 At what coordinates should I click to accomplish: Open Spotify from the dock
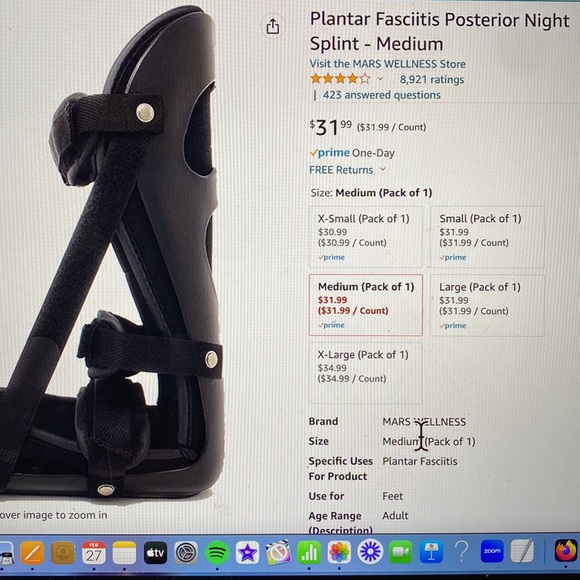(217, 553)
